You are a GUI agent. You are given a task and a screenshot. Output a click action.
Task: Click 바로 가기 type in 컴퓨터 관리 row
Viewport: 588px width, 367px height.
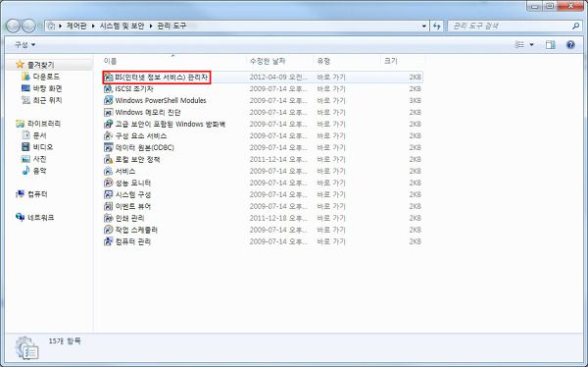coord(331,241)
